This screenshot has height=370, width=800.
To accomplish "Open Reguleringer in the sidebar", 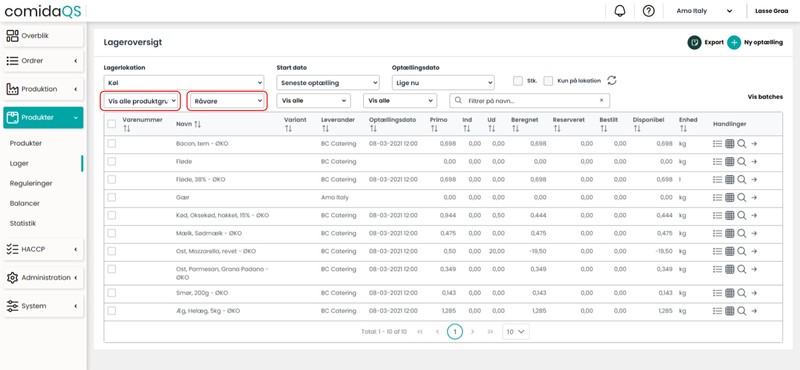I will [x=31, y=183].
